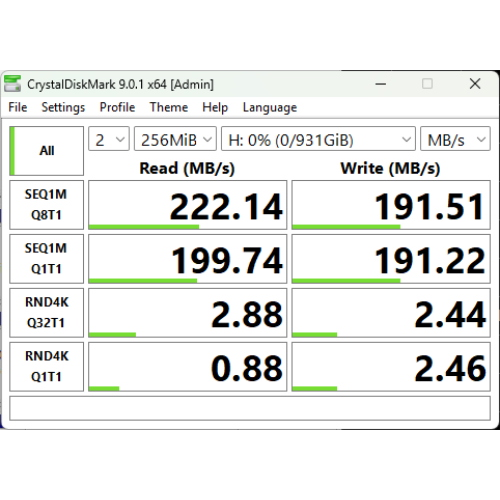Image resolution: width=500 pixels, height=500 pixels.
Task: Expand the 256MiB test size dropdown
Action: tap(175, 139)
